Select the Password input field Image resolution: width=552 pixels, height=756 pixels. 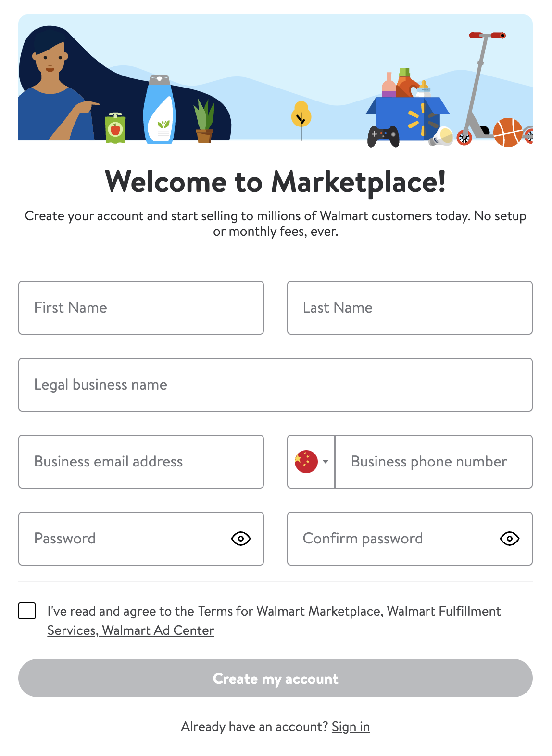(x=120, y=539)
